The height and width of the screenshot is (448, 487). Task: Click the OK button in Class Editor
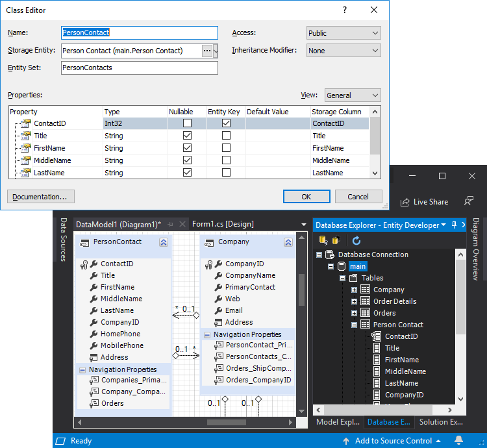tap(306, 197)
